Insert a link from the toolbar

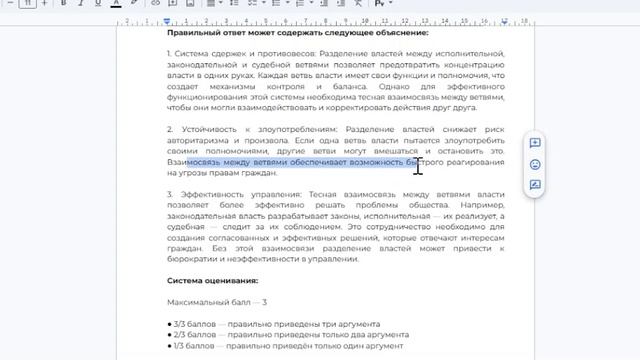pos(156,3)
